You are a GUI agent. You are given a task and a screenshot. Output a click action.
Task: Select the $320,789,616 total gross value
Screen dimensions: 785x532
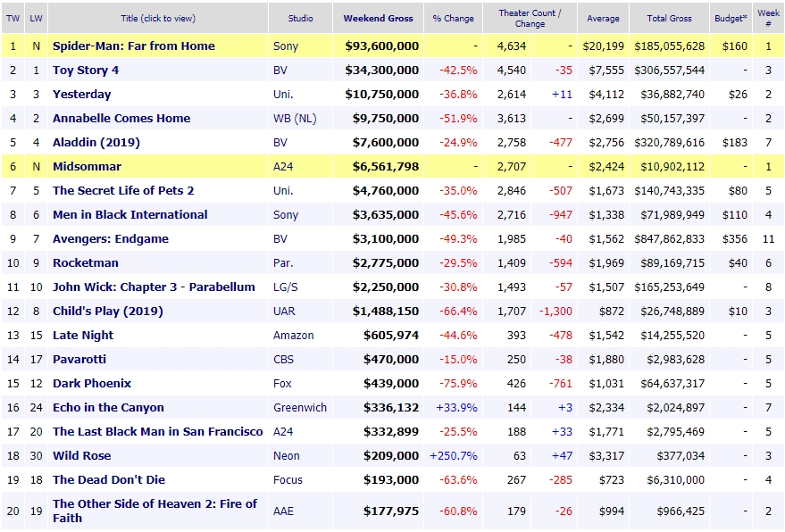click(x=670, y=142)
